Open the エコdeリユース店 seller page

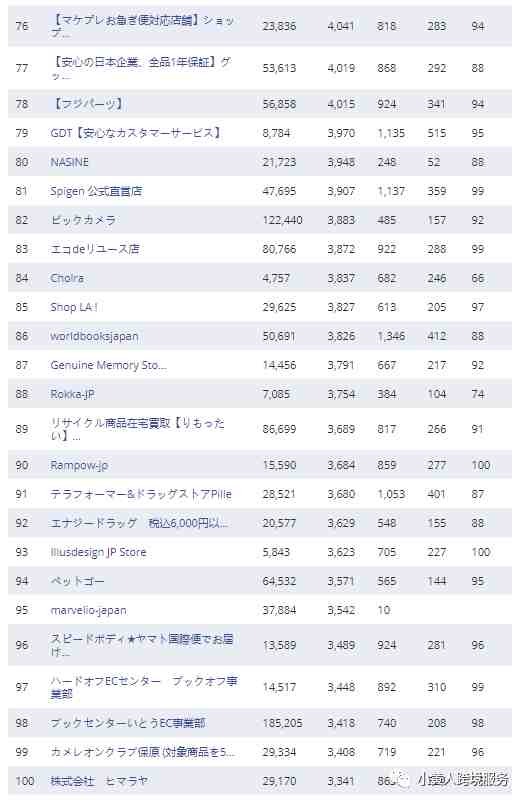click(x=95, y=249)
